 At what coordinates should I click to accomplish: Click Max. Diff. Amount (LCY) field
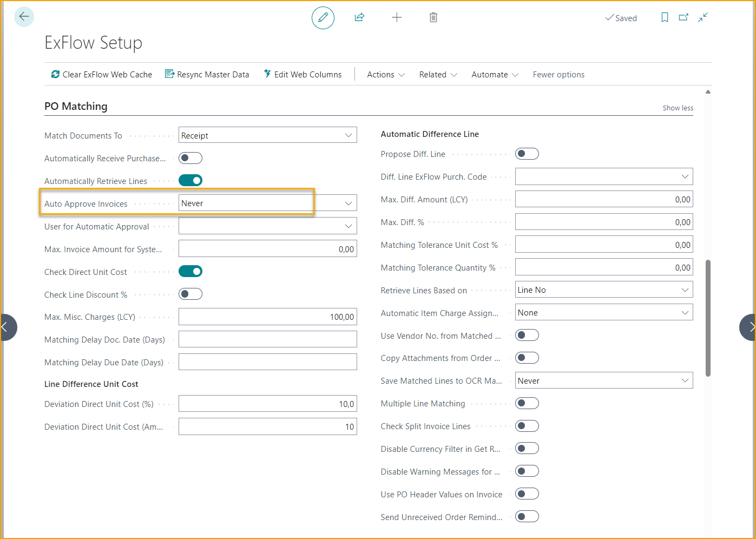[604, 199]
